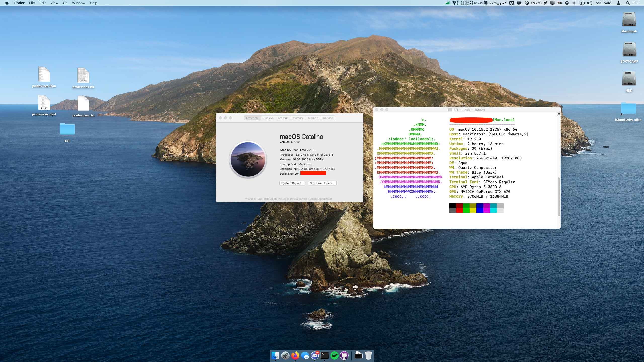The height and width of the screenshot is (362, 644).
Task: Launch Spotify from the Dock
Action: click(334, 355)
